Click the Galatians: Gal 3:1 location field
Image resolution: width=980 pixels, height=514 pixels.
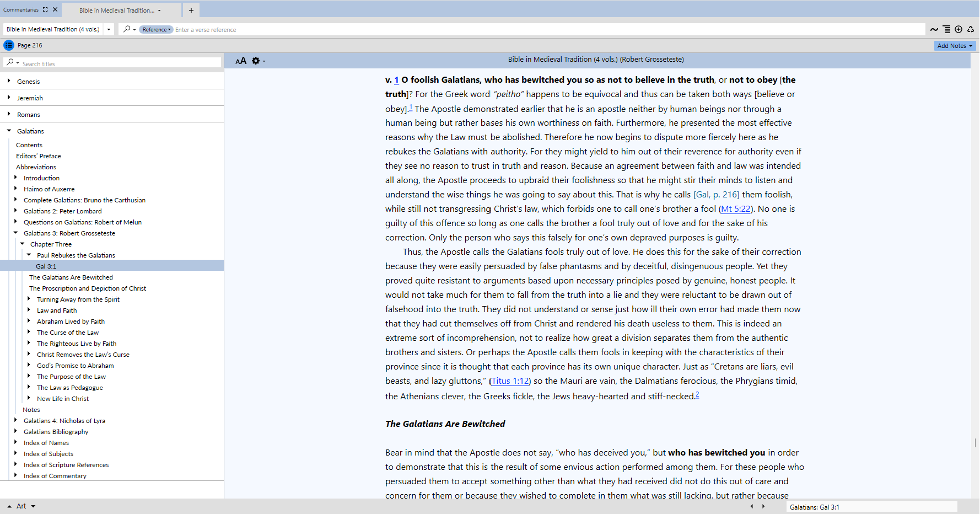(872, 507)
